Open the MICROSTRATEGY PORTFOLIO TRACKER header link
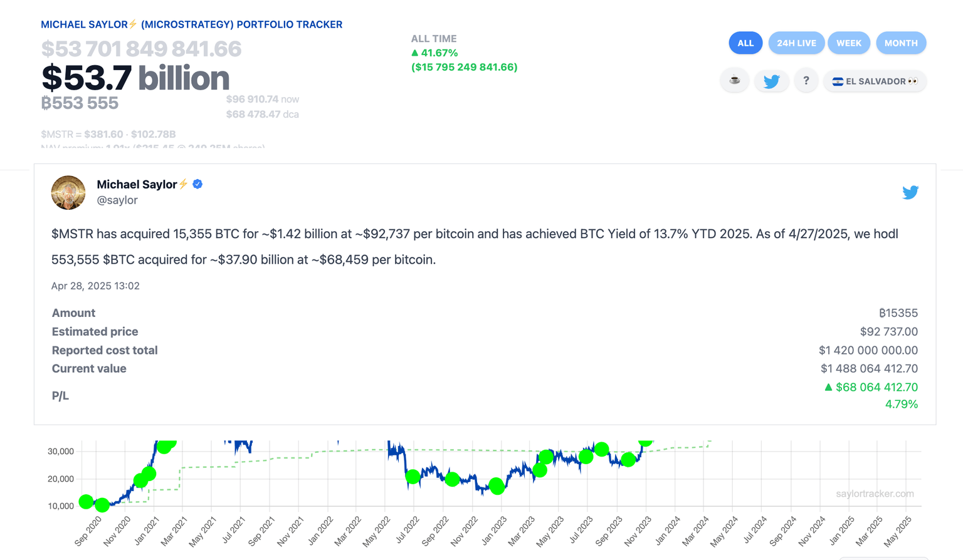Screen dimensions: 963x560 tap(192, 24)
